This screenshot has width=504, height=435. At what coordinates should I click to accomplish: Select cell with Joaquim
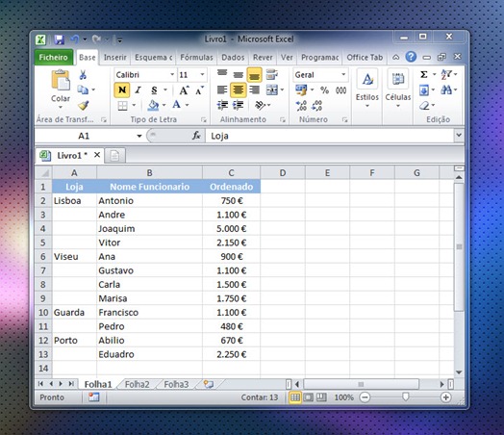pyautogui.click(x=149, y=229)
